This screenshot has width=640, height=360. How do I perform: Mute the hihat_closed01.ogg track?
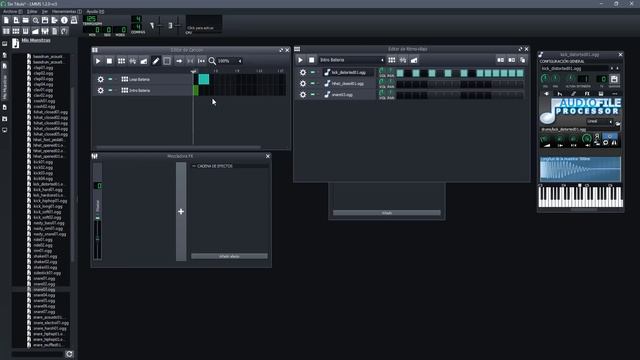(313, 83)
